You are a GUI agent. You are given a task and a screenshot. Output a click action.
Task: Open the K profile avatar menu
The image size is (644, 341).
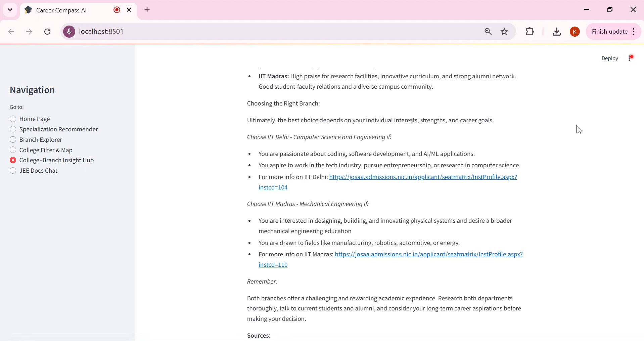[575, 32]
